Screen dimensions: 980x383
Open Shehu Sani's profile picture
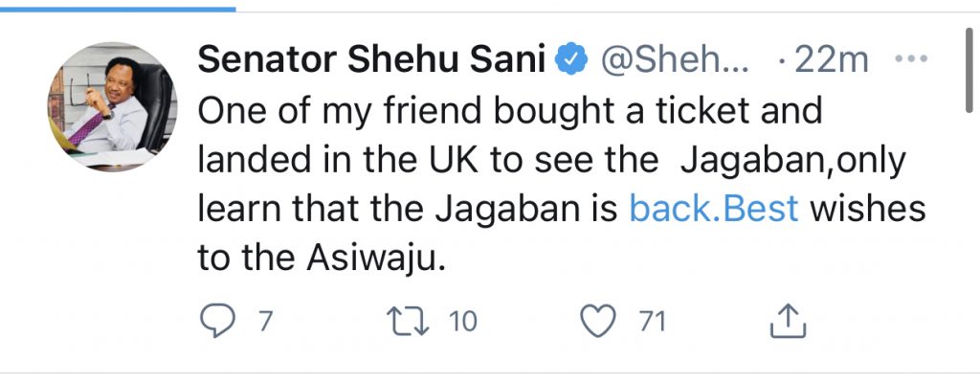pyautogui.click(x=112, y=105)
